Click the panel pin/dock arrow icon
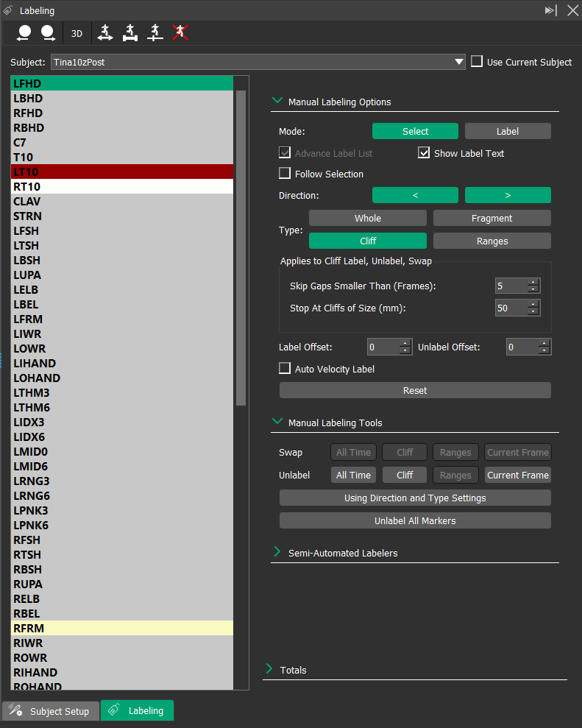Viewport: 582px width, 728px height. (x=550, y=10)
